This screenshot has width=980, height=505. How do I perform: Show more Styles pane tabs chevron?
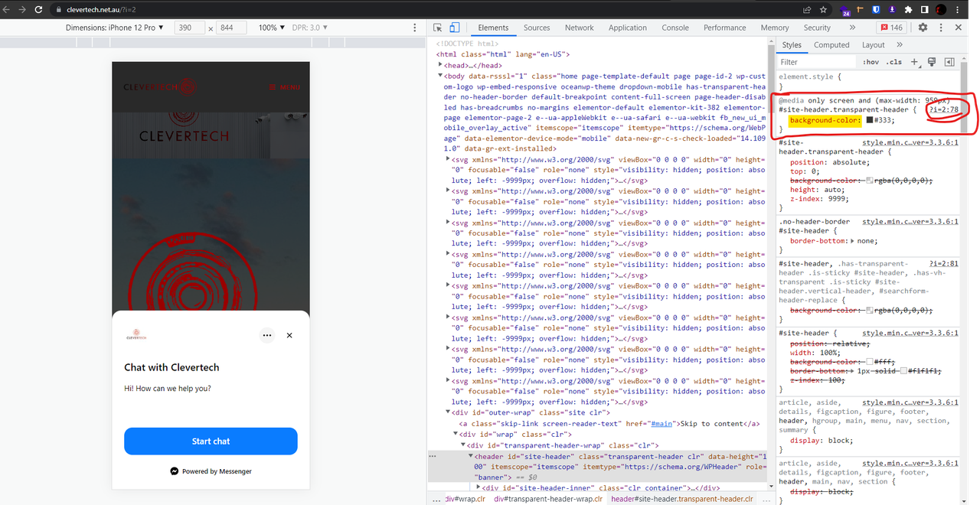(x=900, y=45)
